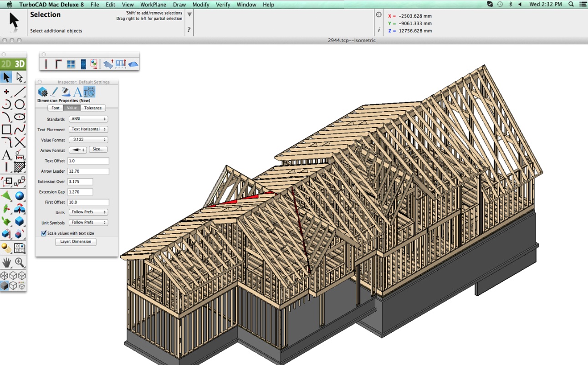The image size is (588, 365).
Task: Open the Unit Symbols dropdown
Action: coord(88,223)
